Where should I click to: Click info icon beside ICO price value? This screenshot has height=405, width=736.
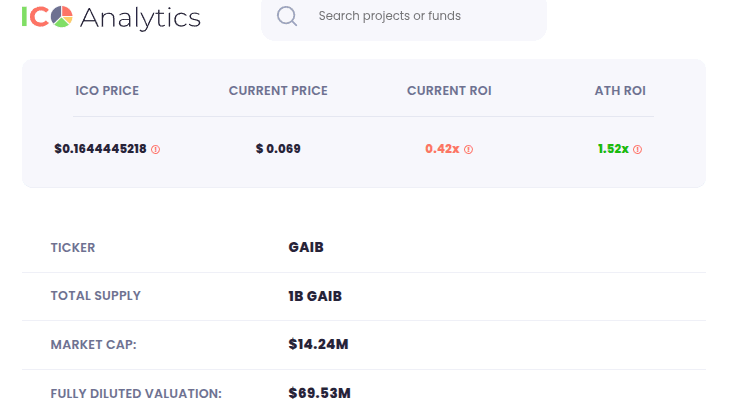[x=156, y=149]
